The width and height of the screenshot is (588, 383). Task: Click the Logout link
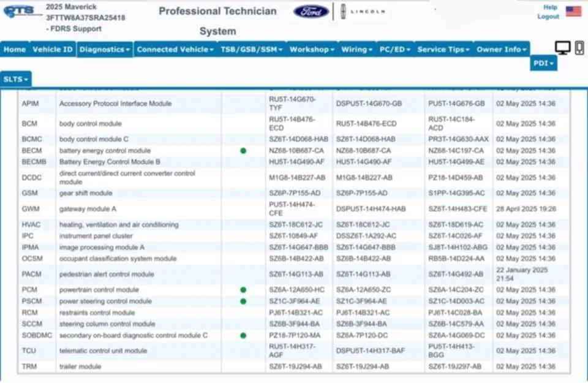click(548, 17)
